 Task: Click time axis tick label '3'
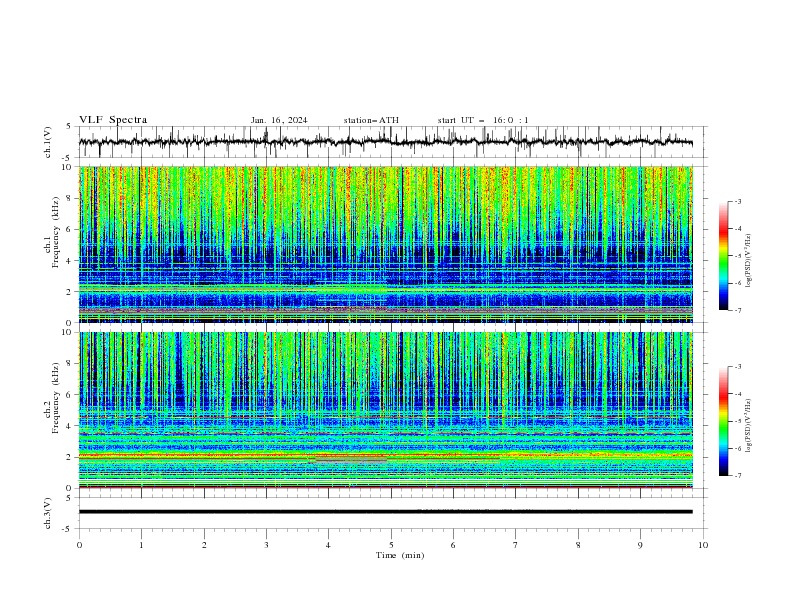[x=266, y=545]
